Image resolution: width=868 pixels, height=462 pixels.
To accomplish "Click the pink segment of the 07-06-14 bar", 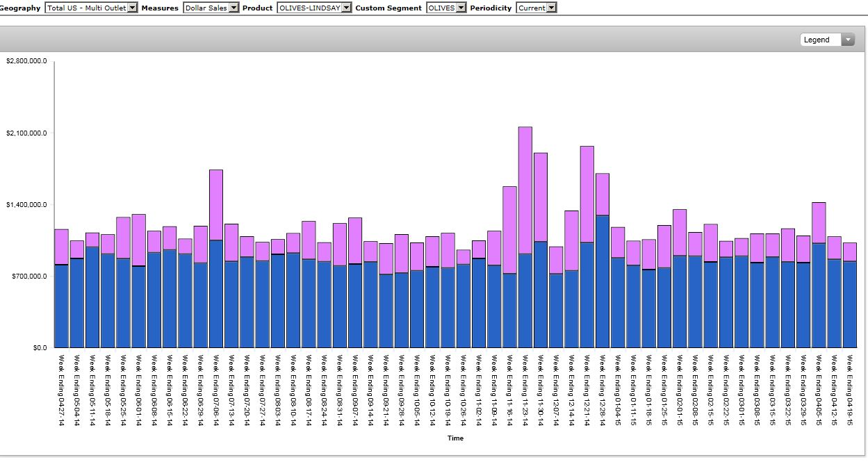I will tap(216, 204).
